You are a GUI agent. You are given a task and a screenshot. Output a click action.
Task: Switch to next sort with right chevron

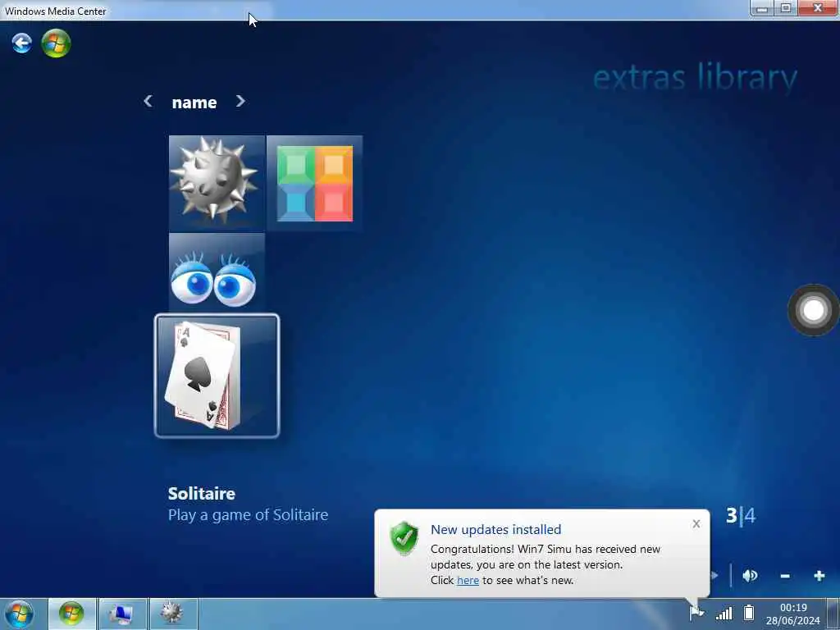pos(240,101)
